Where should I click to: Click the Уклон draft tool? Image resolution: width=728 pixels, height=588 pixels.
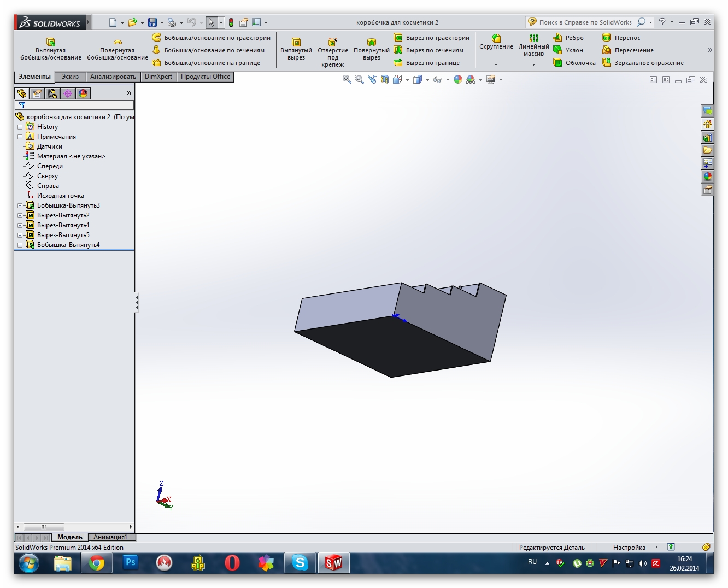coord(568,50)
